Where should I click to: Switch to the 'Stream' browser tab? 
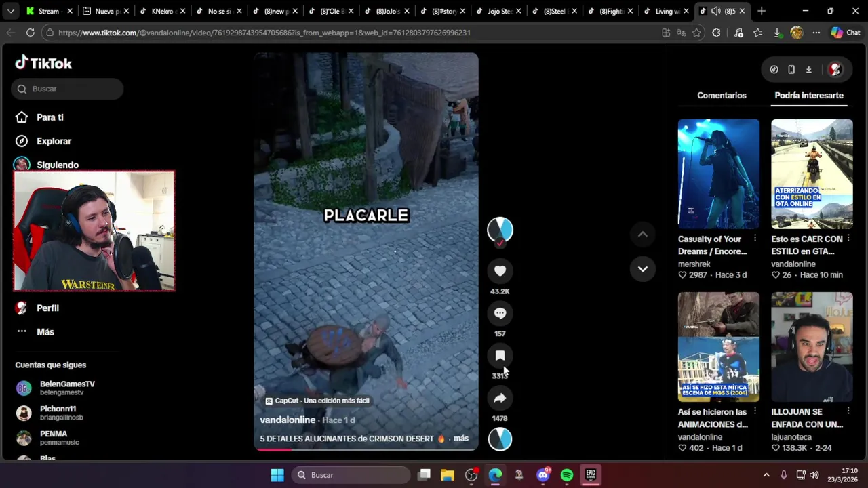pos(48,11)
